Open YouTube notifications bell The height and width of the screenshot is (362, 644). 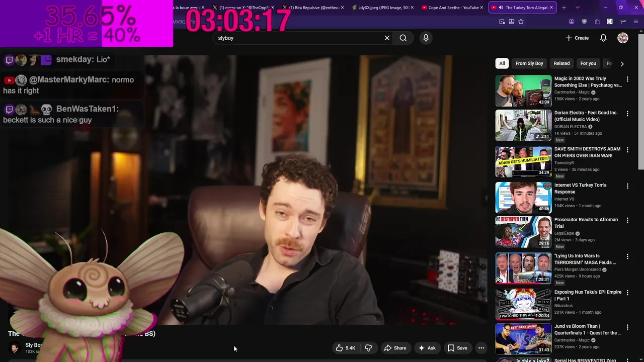coord(603,38)
